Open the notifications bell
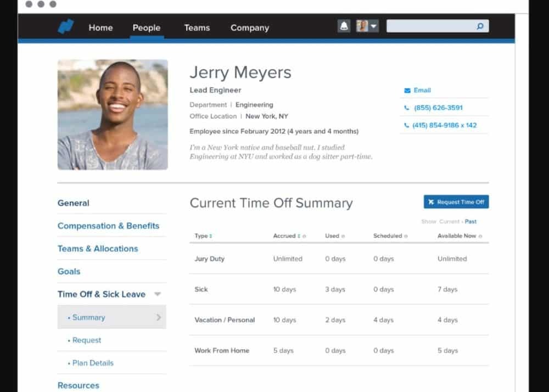Viewport: 549px width, 392px height. point(344,26)
